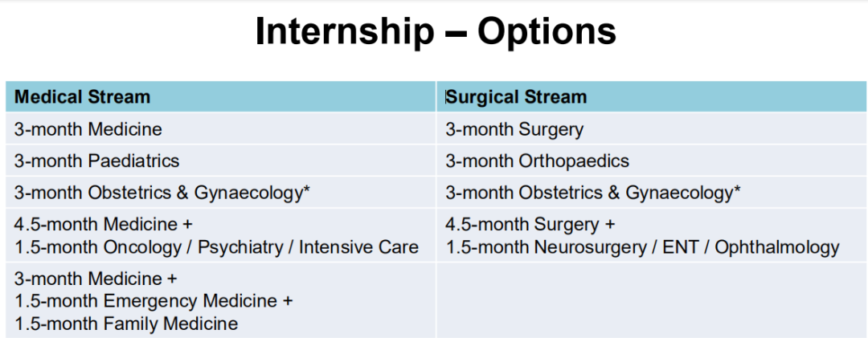Click the 3-month Medicine cell
The width and height of the screenshot is (868, 338).
pyautogui.click(x=221, y=129)
